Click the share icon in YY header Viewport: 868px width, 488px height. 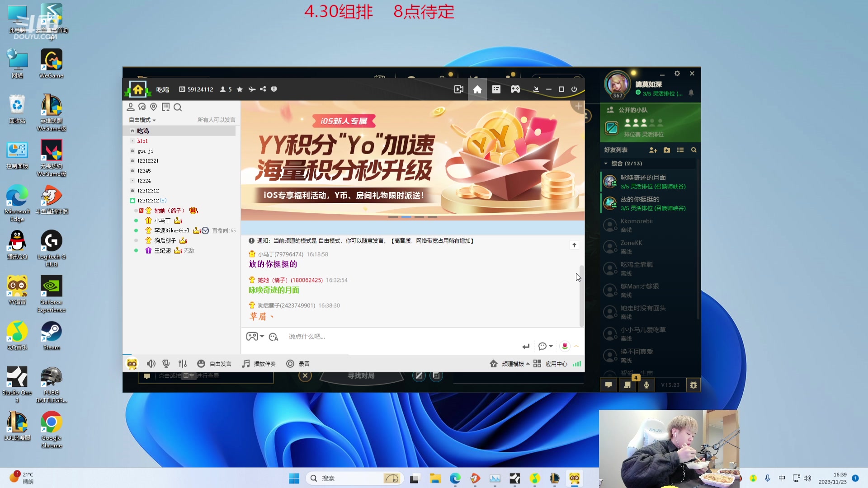(263, 89)
